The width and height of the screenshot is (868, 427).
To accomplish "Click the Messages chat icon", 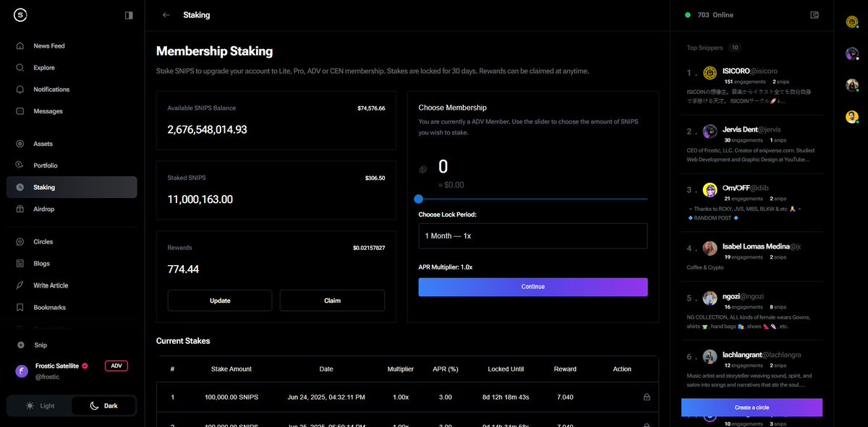I will tap(20, 111).
